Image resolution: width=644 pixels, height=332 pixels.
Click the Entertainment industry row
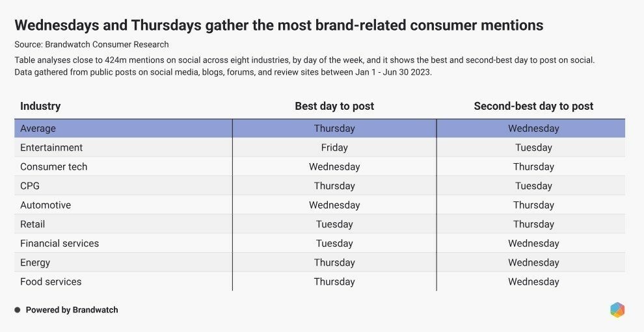point(51,147)
